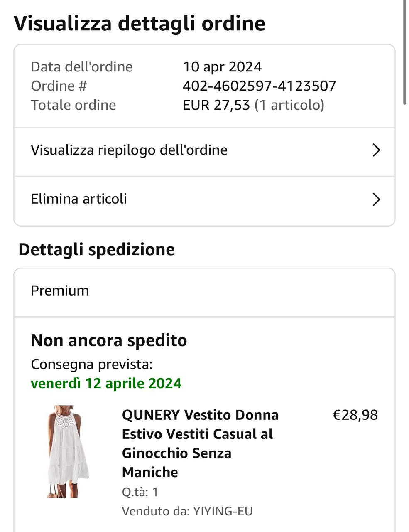Open the QUNERY Vestito Donna product title
Viewport: 409px width, 532px height.
[x=200, y=443]
